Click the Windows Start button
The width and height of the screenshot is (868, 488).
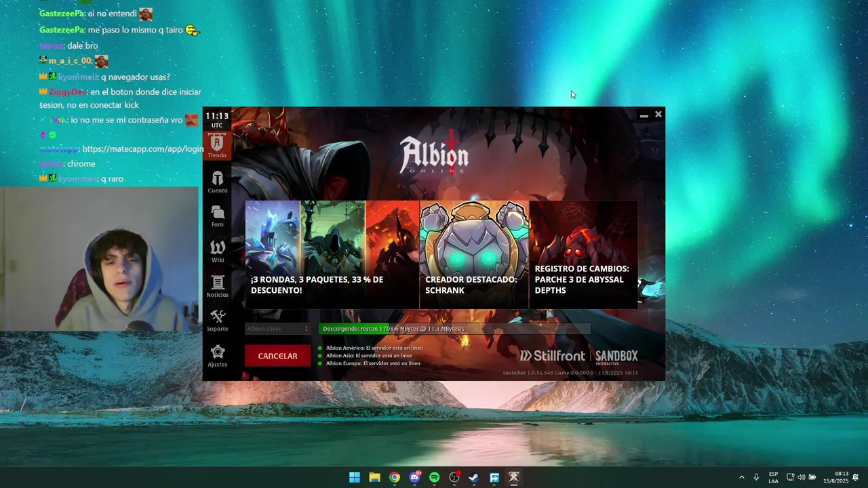[x=355, y=477]
